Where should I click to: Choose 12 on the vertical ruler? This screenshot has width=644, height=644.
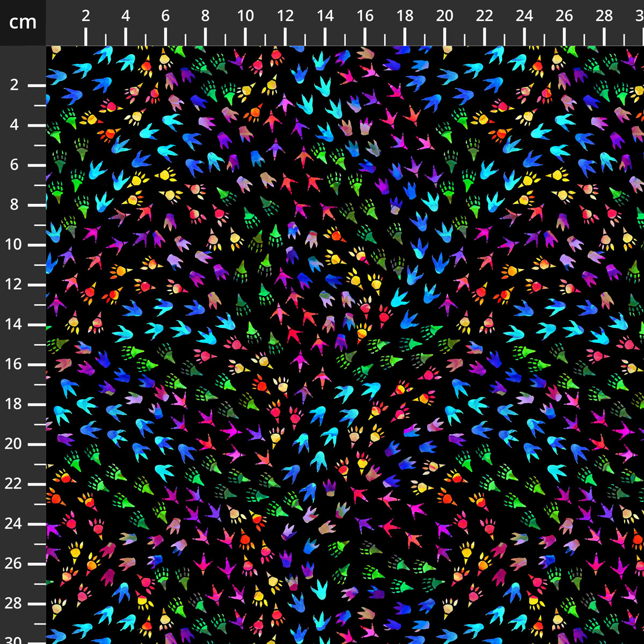pyautogui.click(x=13, y=284)
